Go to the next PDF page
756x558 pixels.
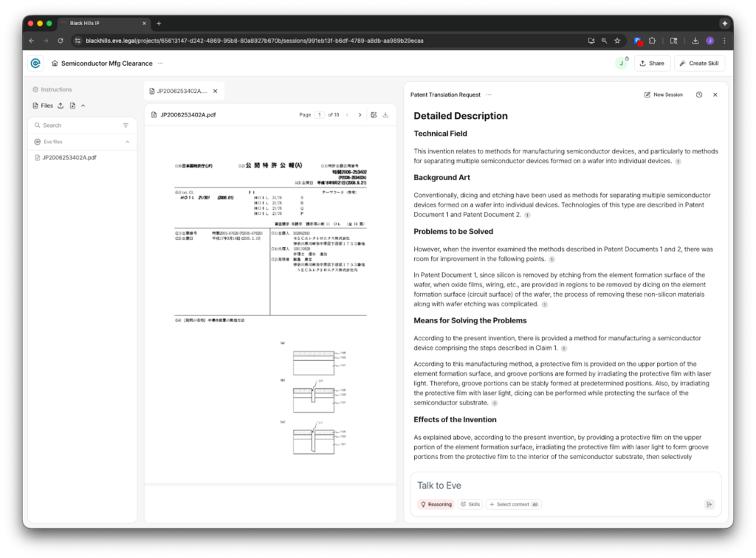pyautogui.click(x=360, y=115)
